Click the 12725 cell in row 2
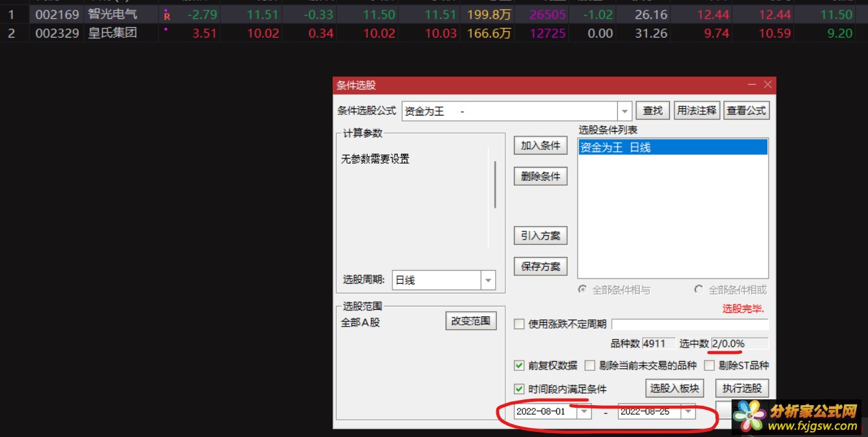This screenshot has width=868, height=437. pos(548,33)
